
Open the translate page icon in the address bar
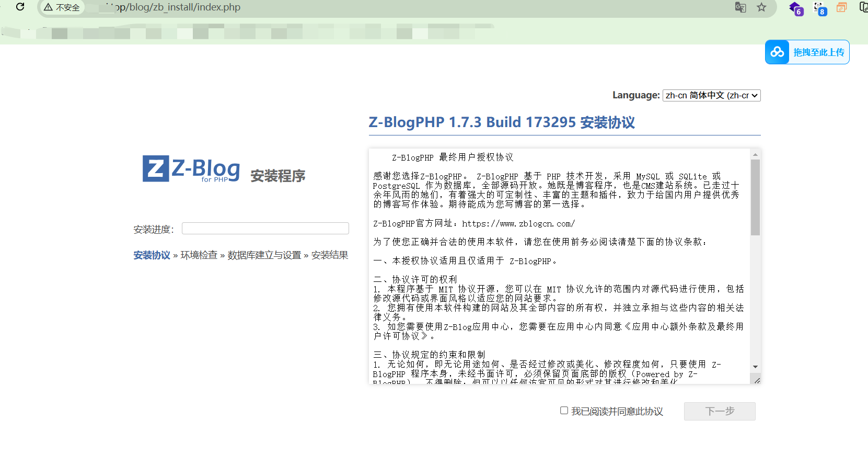(x=740, y=7)
